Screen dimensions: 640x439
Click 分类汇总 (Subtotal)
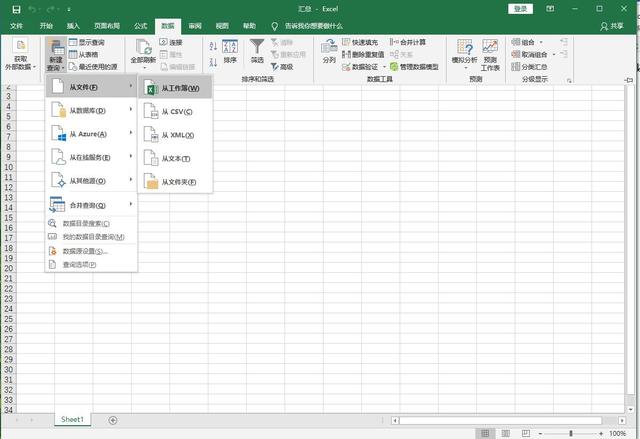point(529,67)
